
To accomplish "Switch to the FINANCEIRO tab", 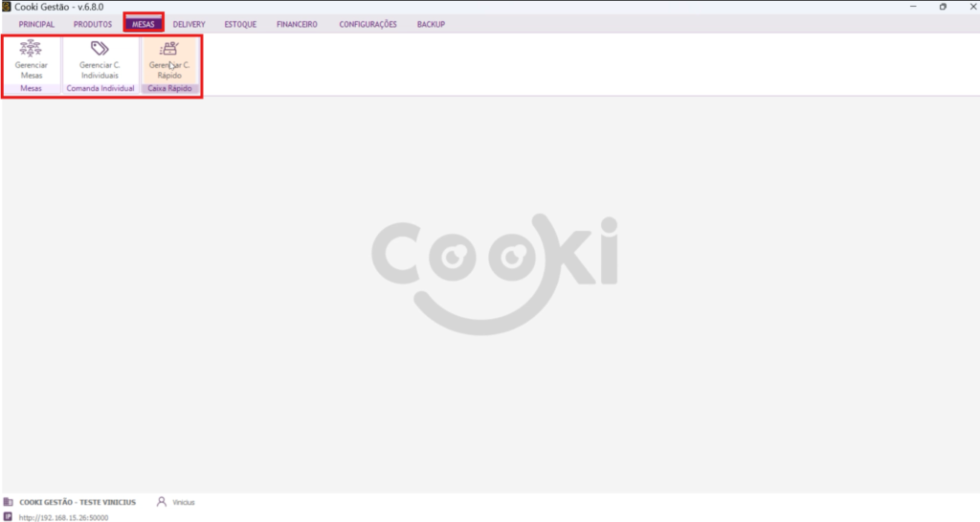I will tap(297, 24).
